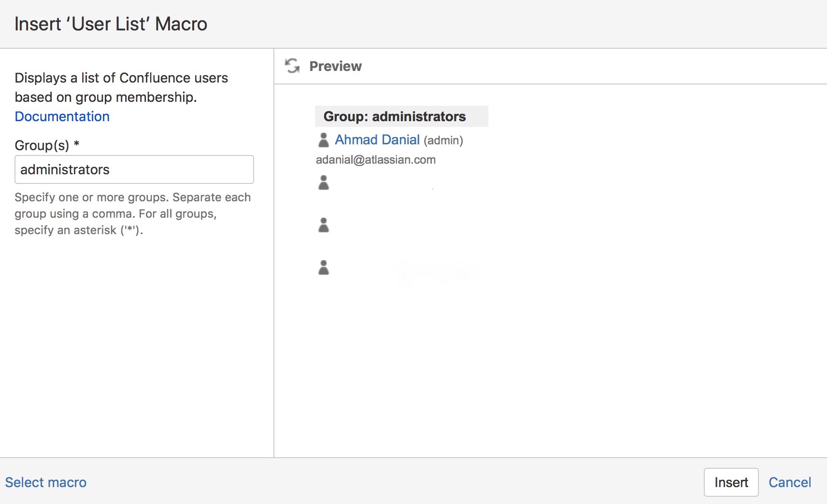Open Select macro to change macros

tap(46, 482)
